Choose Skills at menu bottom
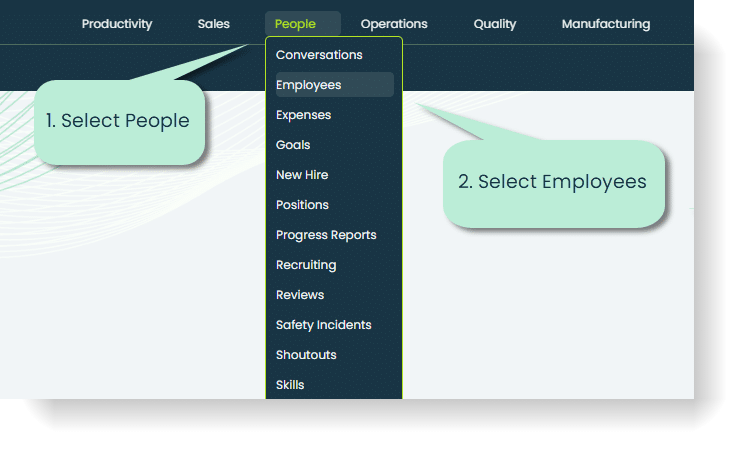This screenshot has width=749, height=454. tap(290, 385)
